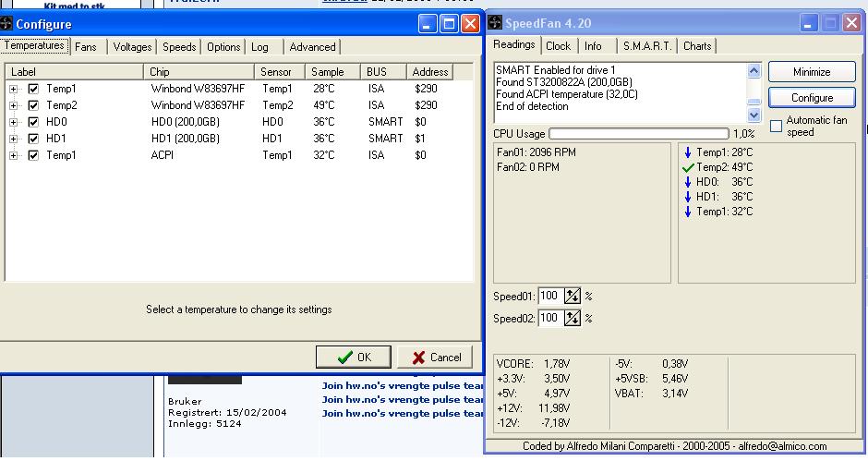Click the Fan02: 0 RPM reading
This screenshot has height=473, width=868.
coord(528,167)
